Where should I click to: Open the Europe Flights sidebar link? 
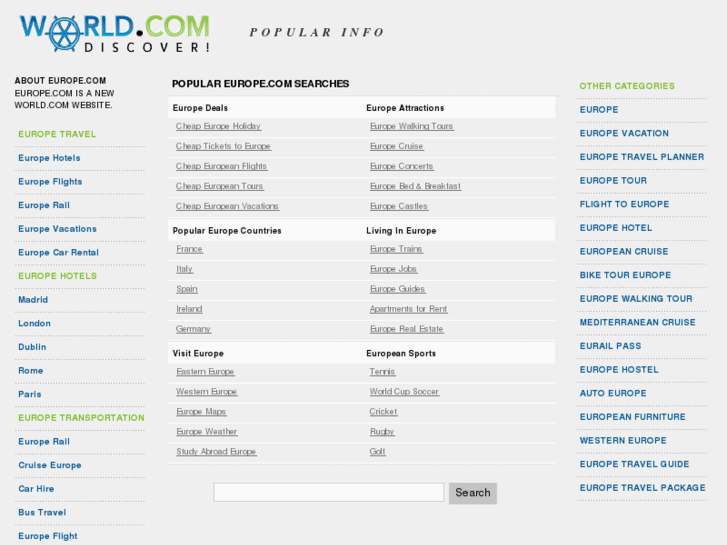50,182
